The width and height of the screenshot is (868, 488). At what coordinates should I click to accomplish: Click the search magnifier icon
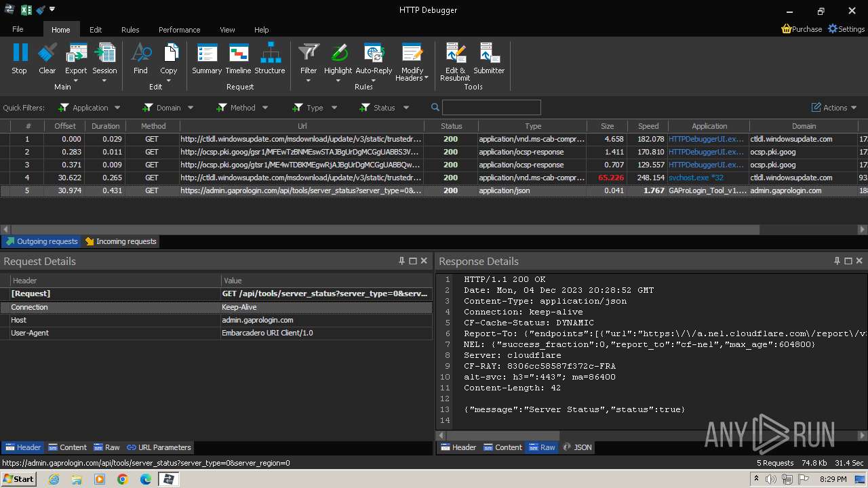pos(435,107)
